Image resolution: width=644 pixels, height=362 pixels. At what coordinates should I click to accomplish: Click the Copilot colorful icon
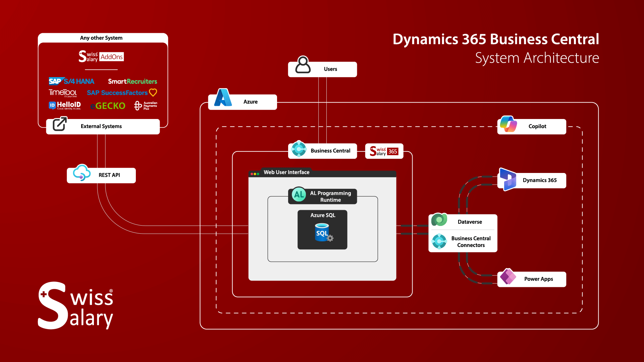(508, 124)
